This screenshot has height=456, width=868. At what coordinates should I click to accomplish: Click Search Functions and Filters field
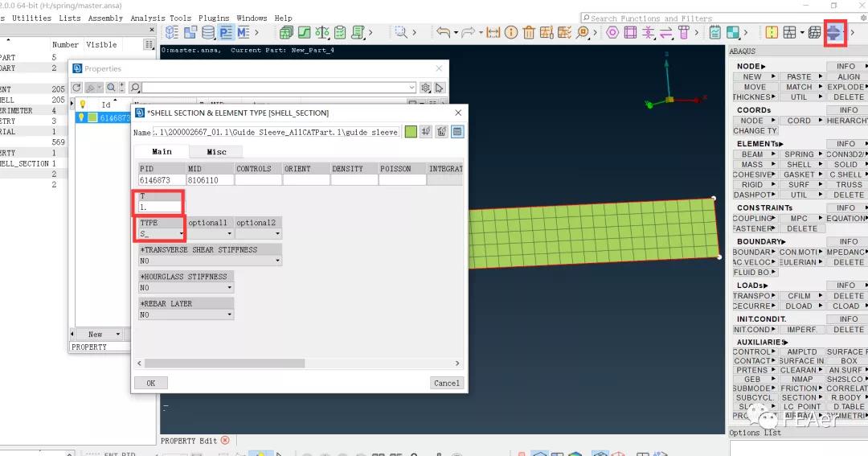coord(719,18)
